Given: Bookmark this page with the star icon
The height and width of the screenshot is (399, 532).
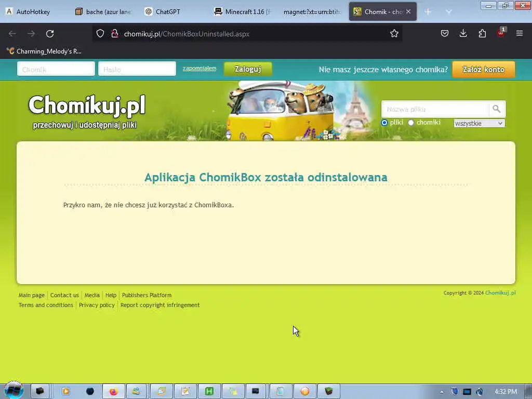Looking at the screenshot, I should click(394, 34).
